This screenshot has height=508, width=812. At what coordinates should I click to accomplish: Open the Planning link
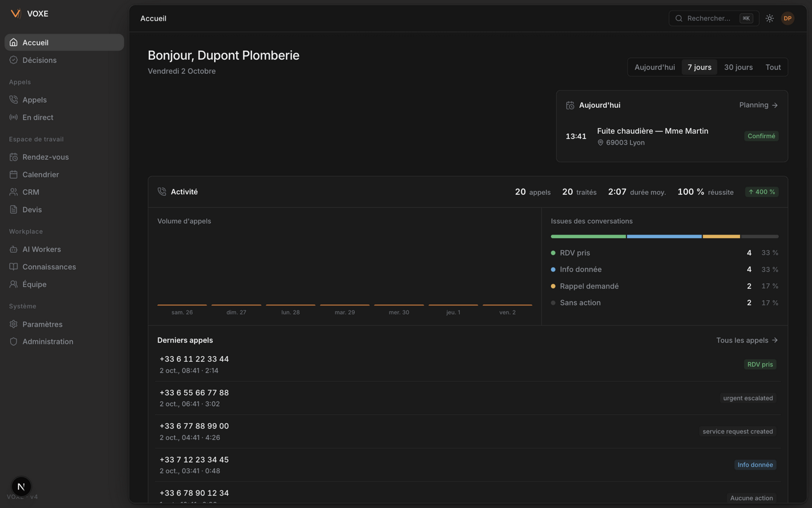[758, 105]
